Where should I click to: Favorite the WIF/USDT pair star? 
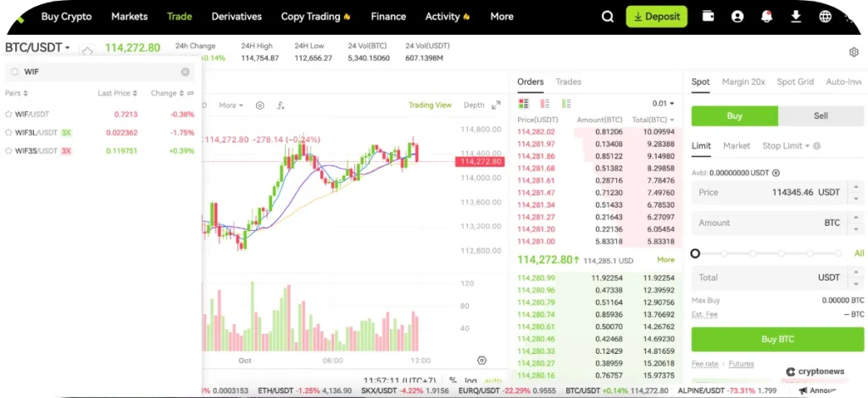point(9,114)
